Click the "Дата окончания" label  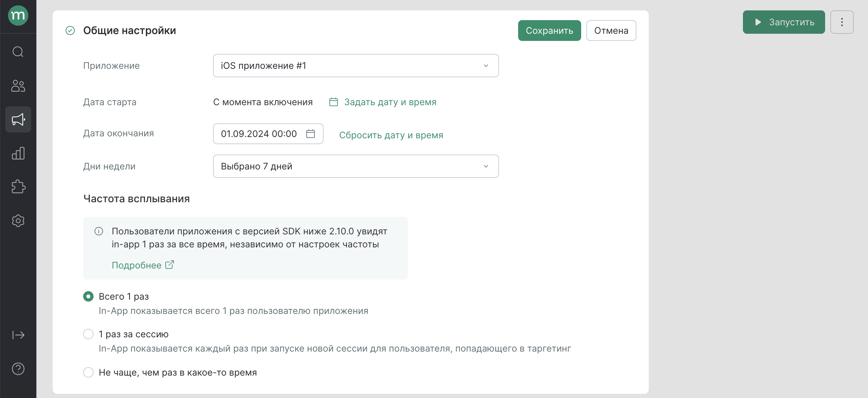[119, 133]
